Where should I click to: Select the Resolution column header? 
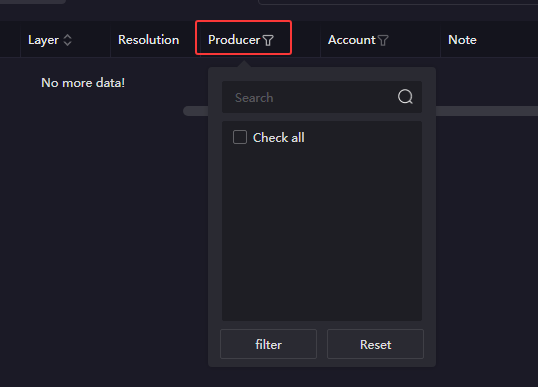point(149,40)
